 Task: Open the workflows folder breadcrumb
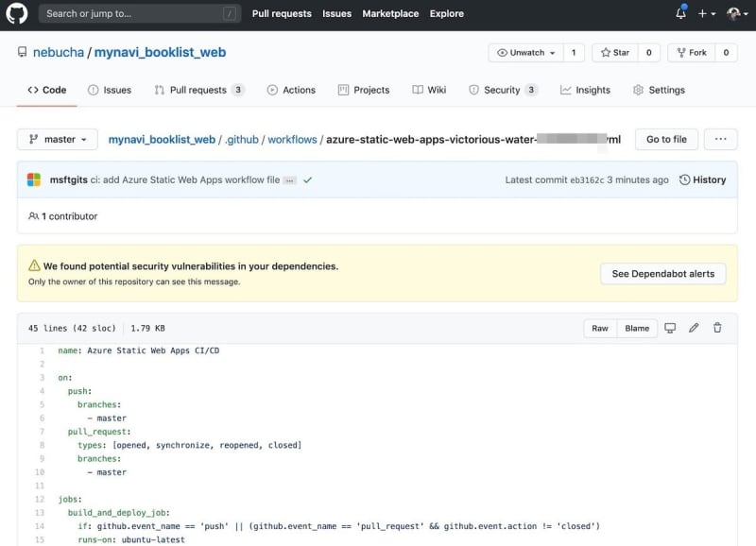point(292,140)
